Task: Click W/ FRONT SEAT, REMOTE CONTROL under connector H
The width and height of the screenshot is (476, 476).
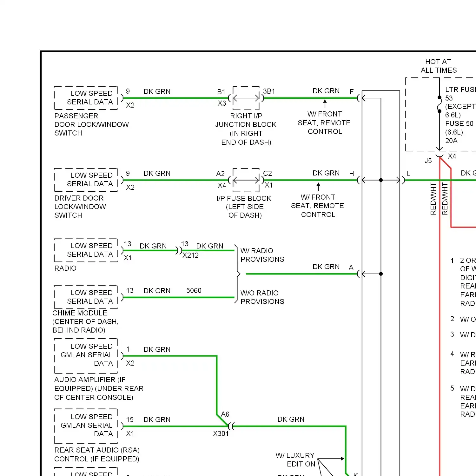Action: point(318,206)
